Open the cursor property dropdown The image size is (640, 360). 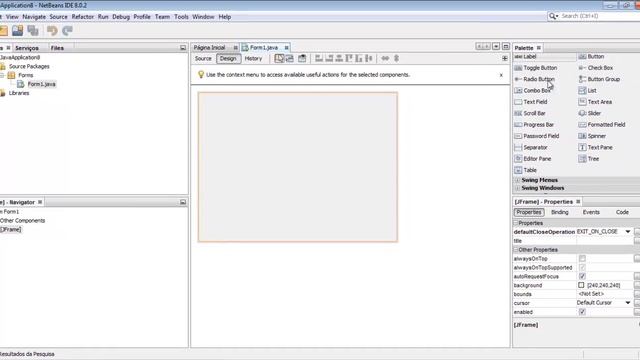click(628, 303)
